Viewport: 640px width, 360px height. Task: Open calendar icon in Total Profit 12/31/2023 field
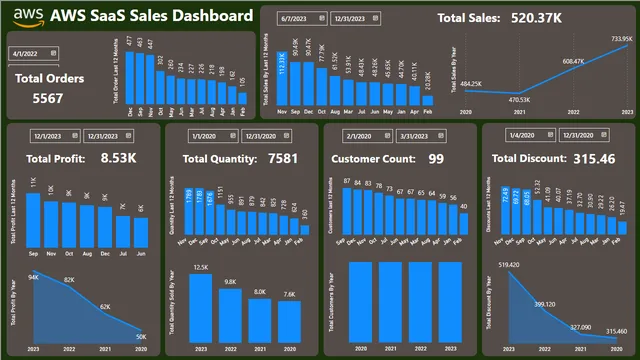tap(129, 136)
